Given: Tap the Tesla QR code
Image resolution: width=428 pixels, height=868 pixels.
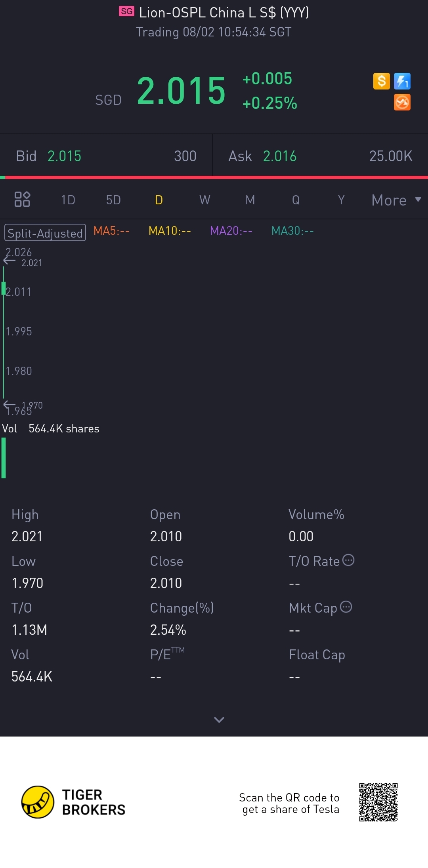Looking at the screenshot, I should (378, 802).
